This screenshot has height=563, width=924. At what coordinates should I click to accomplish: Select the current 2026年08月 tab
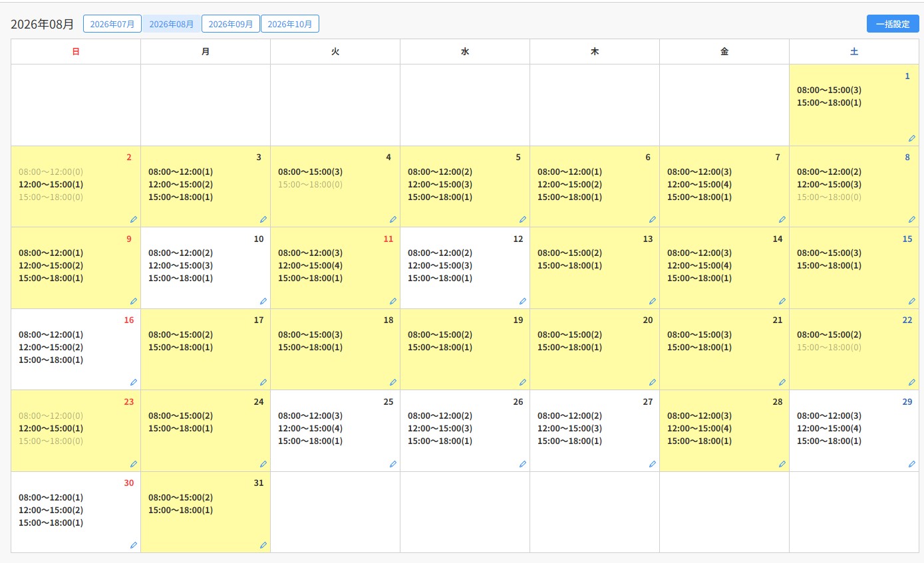pyautogui.click(x=172, y=24)
